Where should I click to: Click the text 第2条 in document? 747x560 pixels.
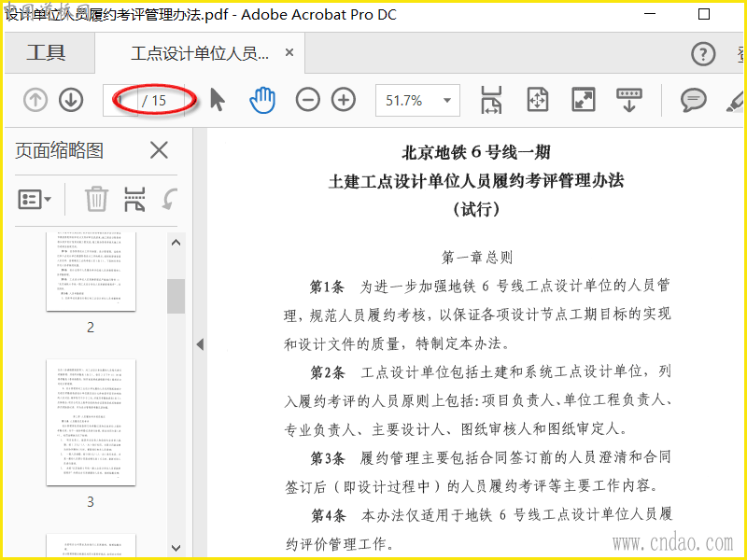[328, 372]
